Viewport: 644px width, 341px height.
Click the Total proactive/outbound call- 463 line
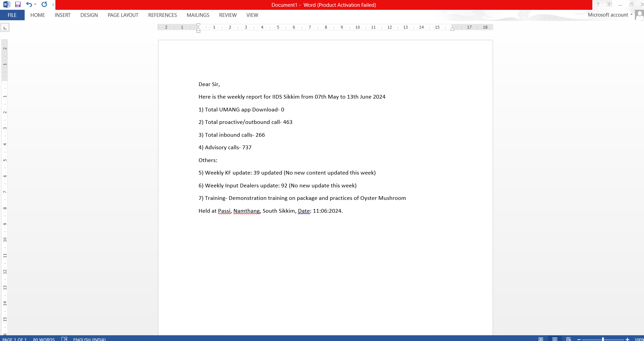(246, 122)
